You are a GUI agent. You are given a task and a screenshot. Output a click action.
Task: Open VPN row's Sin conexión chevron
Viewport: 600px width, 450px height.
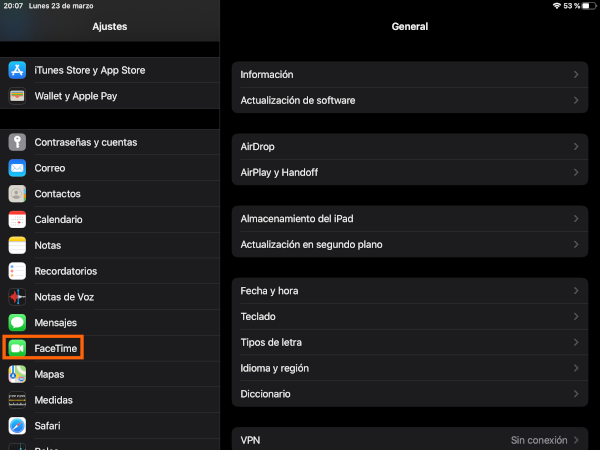(576, 440)
